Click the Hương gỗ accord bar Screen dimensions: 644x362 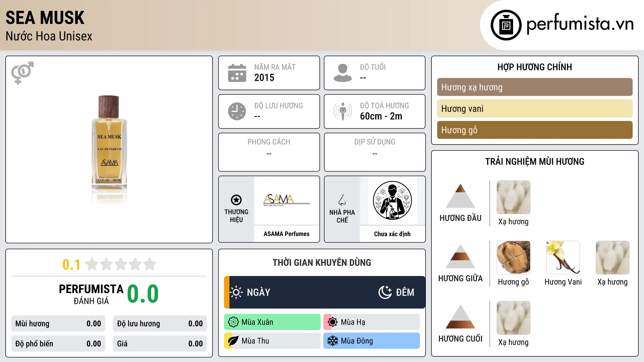click(x=535, y=130)
